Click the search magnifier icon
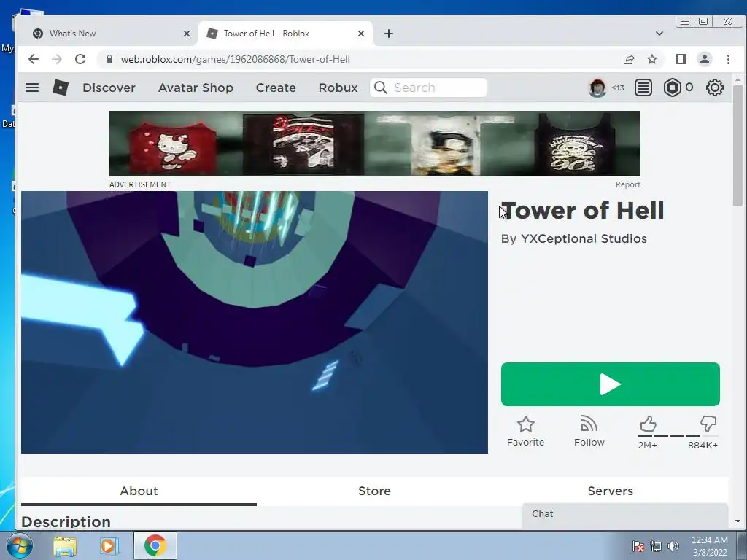The image size is (747, 560). click(x=381, y=87)
